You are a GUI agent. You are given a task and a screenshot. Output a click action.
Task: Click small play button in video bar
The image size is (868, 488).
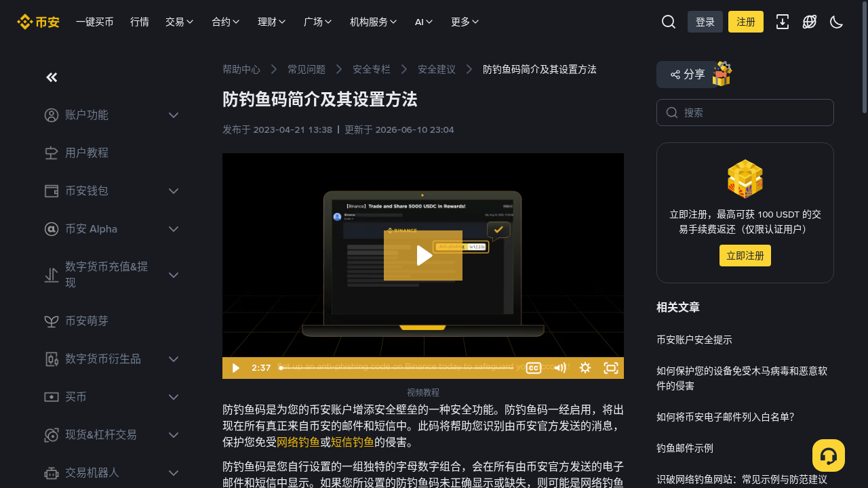point(235,368)
